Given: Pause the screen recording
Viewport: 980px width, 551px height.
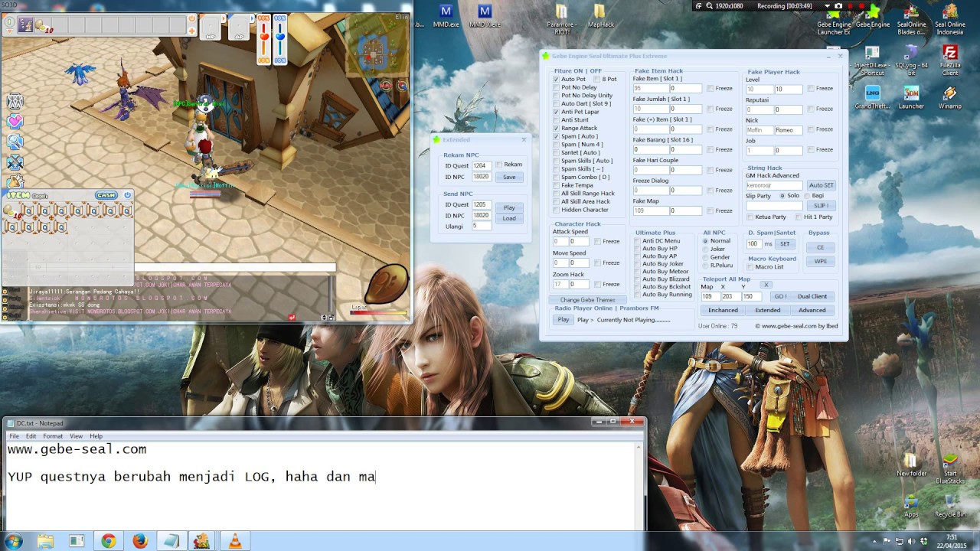Looking at the screenshot, I should [850, 5].
